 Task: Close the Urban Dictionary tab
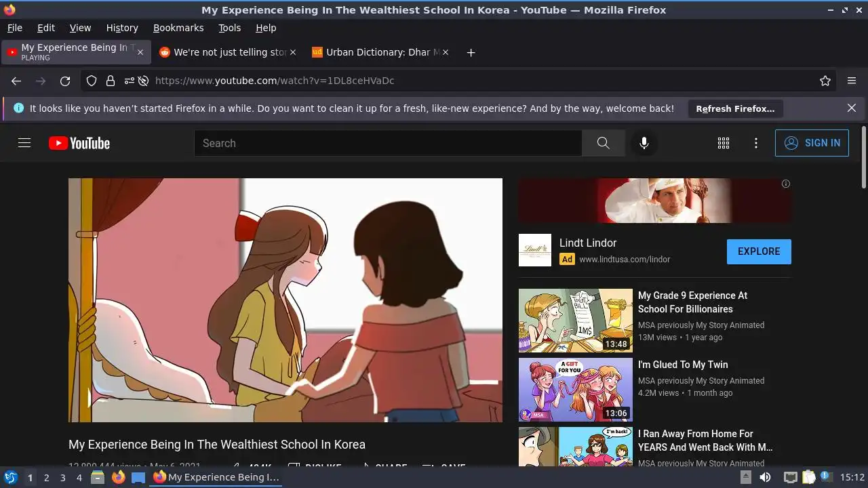tap(446, 52)
